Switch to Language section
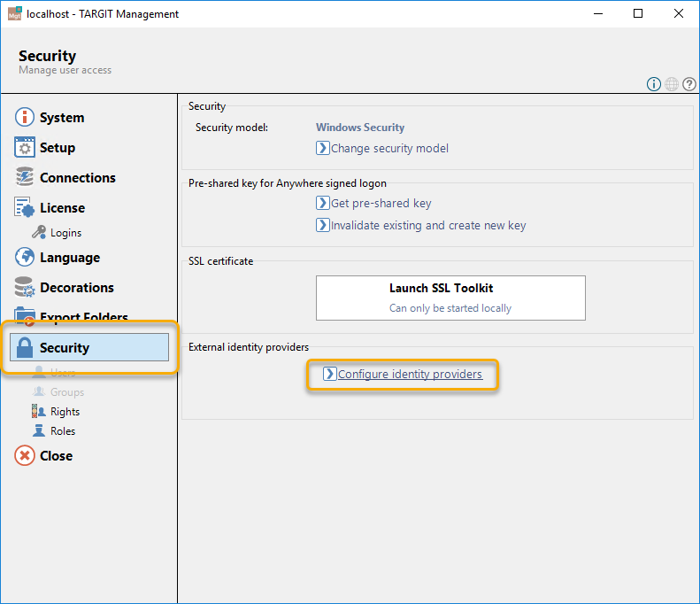This screenshot has height=604, width=700. [x=70, y=258]
